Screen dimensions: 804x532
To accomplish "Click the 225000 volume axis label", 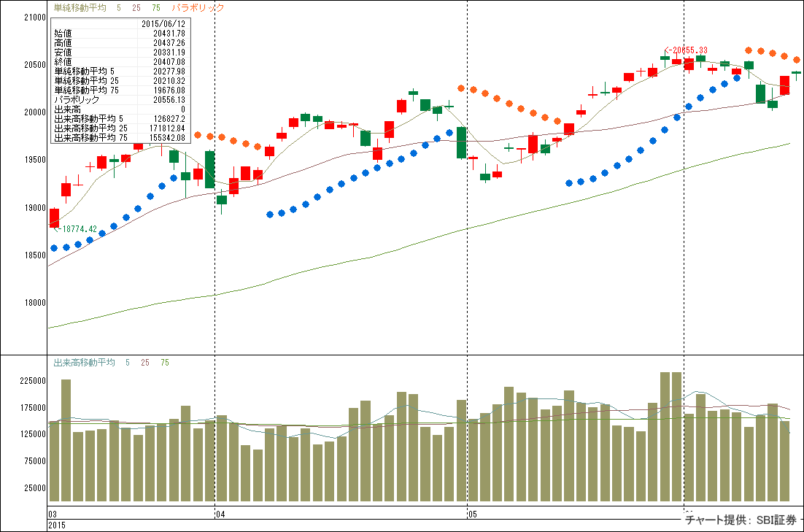I will point(31,380).
